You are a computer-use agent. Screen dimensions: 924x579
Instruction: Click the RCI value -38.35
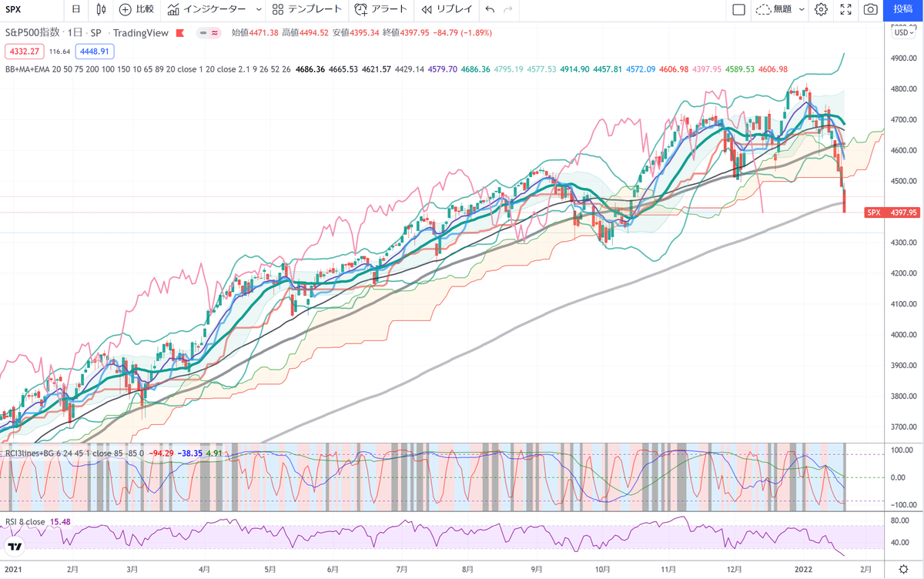(189, 453)
